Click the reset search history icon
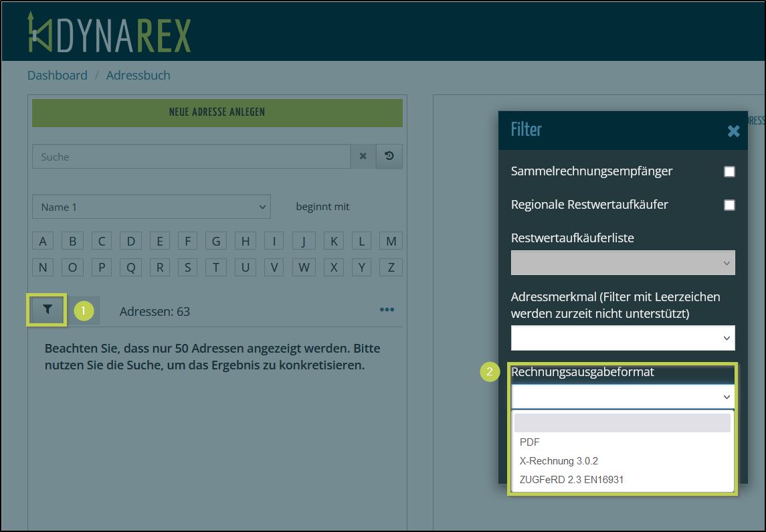The height and width of the screenshot is (532, 766). click(x=389, y=157)
